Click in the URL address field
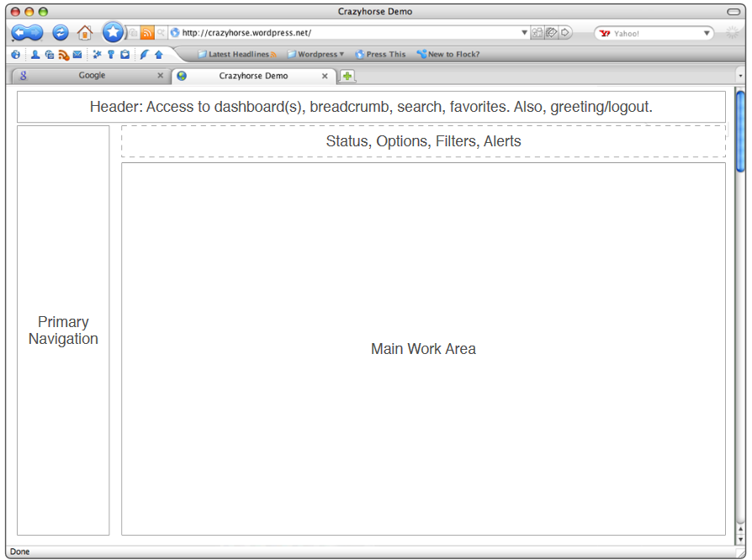This screenshot has width=752, height=560. point(345,33)
